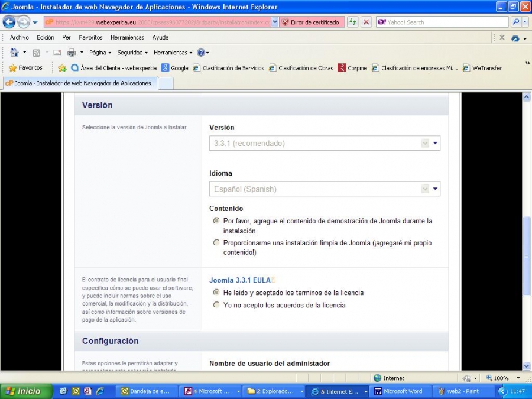Open web2 - Paint taskbar item
The image size is (532, 399).
(x=463, y=391)
